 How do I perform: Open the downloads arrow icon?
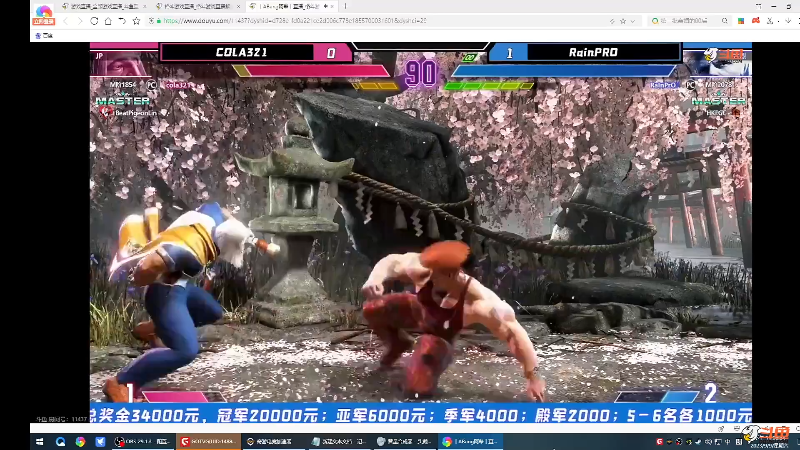(x=788, y=21)
